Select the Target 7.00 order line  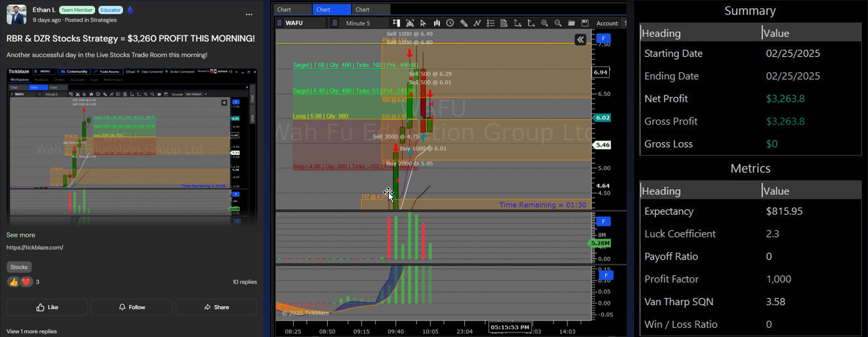[355, 66]
